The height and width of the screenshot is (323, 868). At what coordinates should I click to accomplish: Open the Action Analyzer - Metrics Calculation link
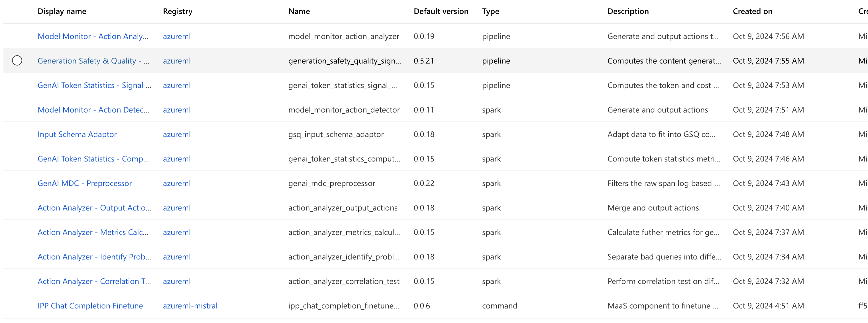(93, 232)
